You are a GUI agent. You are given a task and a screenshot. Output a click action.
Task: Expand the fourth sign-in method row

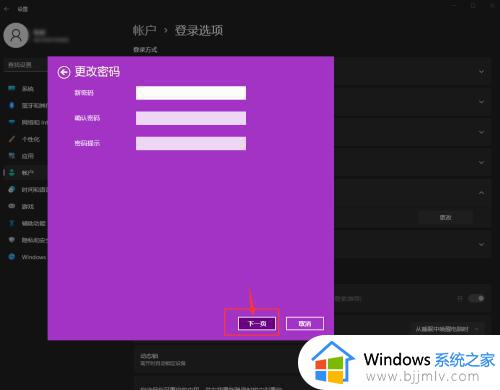click(481, 162)
